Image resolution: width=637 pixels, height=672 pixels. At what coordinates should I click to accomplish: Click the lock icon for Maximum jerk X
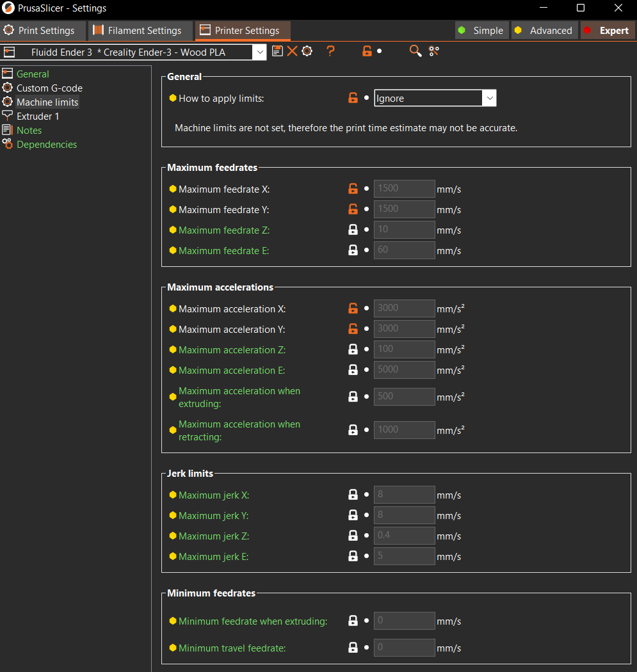pyautogui.click(x=353, y=495)
